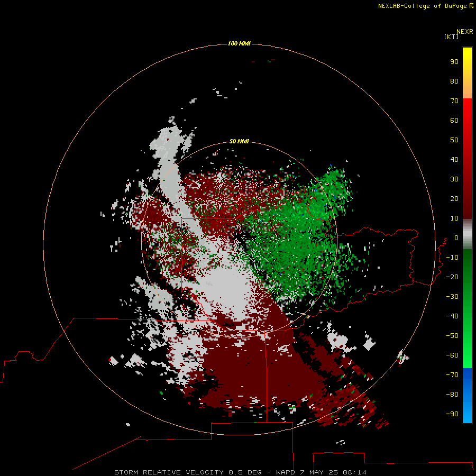Click the 08:14 timestamp in caption
This screenshot has width=476, height=476.
pyautogui.click(x=354, y=472)
